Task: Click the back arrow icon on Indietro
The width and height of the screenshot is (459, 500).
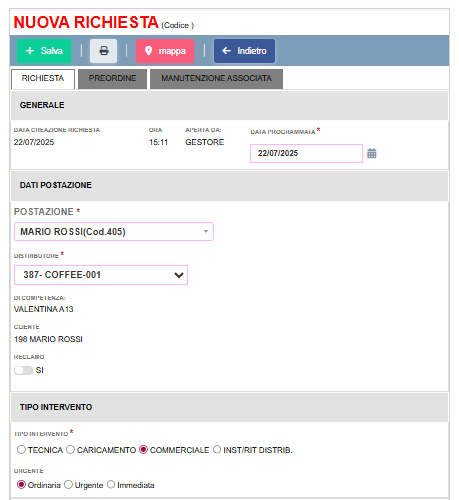Action: click(x=226, y=51)
